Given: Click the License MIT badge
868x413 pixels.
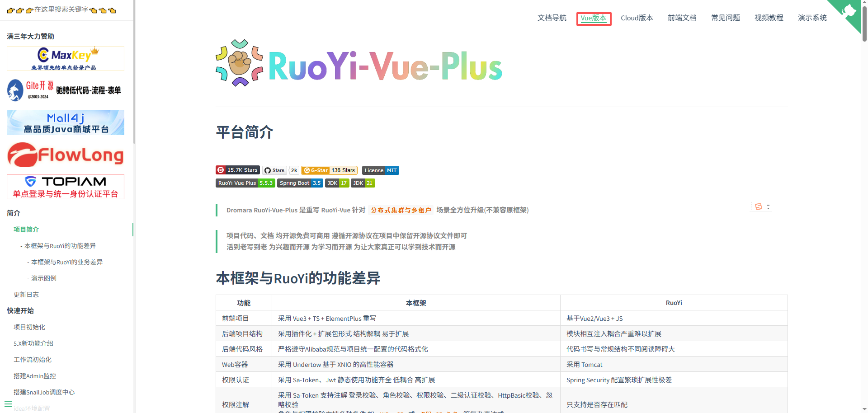Looking at the screenshot, I should coord(381,170).
